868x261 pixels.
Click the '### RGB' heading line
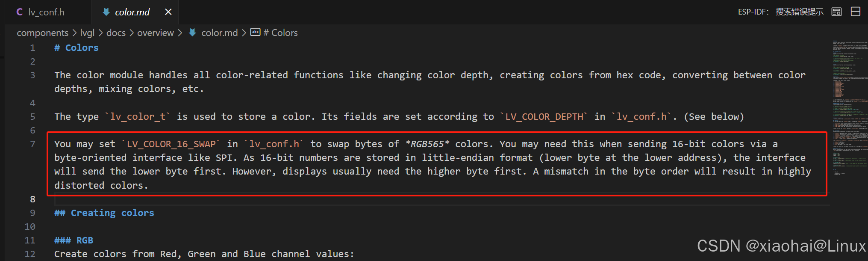tap(84, 240)
